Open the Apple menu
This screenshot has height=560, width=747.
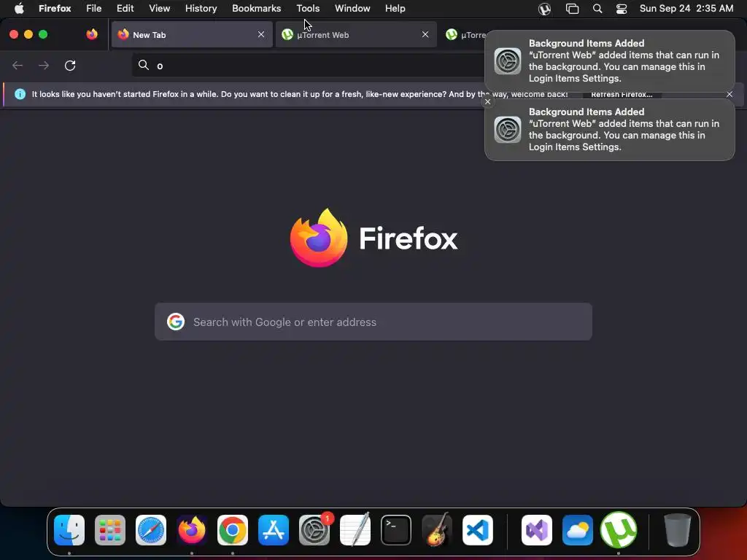(x=19, y=9)
